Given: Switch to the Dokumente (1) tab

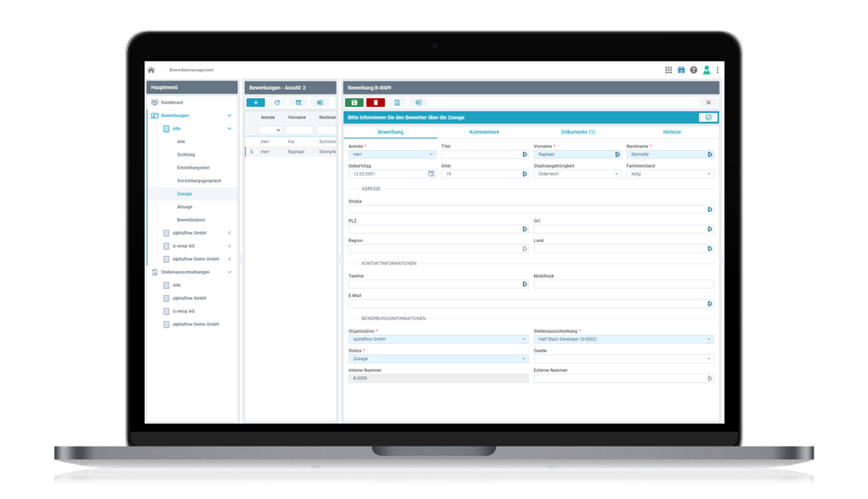Looking at the screenshot, I should point(578,132).
